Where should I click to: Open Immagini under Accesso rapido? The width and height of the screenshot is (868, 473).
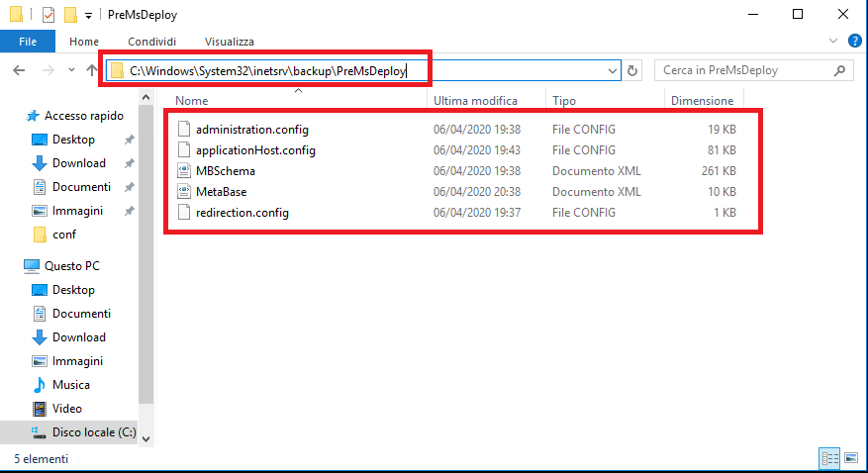77,211
